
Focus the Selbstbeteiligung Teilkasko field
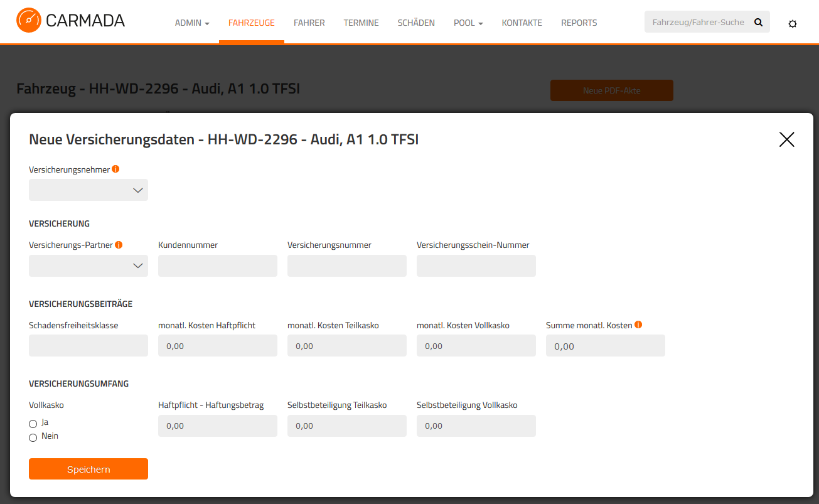(x=347, y=426)
